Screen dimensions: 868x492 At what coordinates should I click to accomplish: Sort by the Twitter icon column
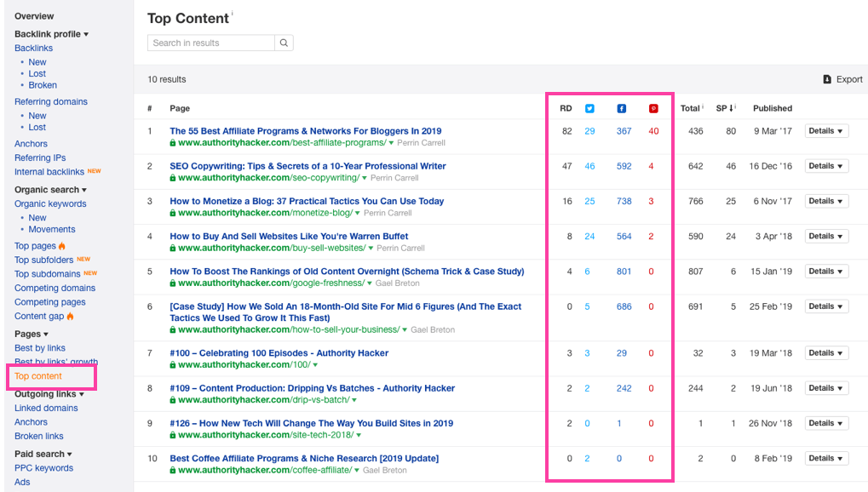(x=589, y=108)
